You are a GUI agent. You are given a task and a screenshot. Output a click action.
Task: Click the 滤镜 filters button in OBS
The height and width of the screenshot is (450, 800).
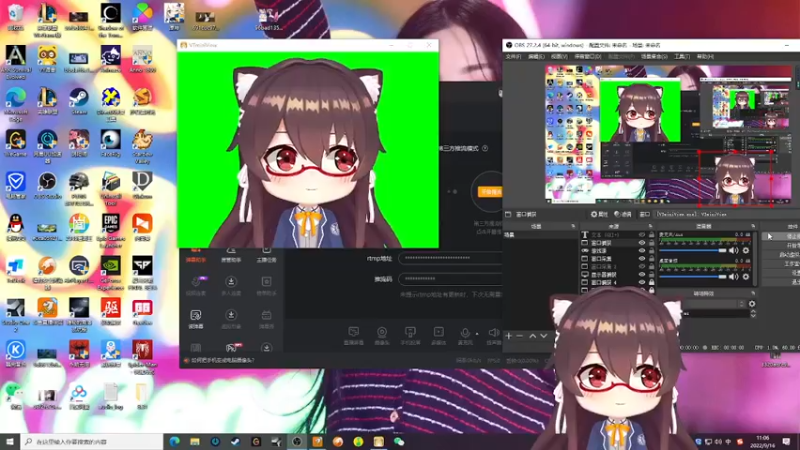pyautogui.click(x=623, y=214)
